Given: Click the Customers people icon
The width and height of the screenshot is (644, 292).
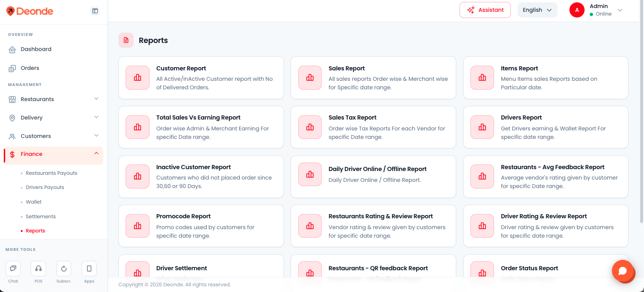Looking at the screenshot, I should click(x=12, y=136).
